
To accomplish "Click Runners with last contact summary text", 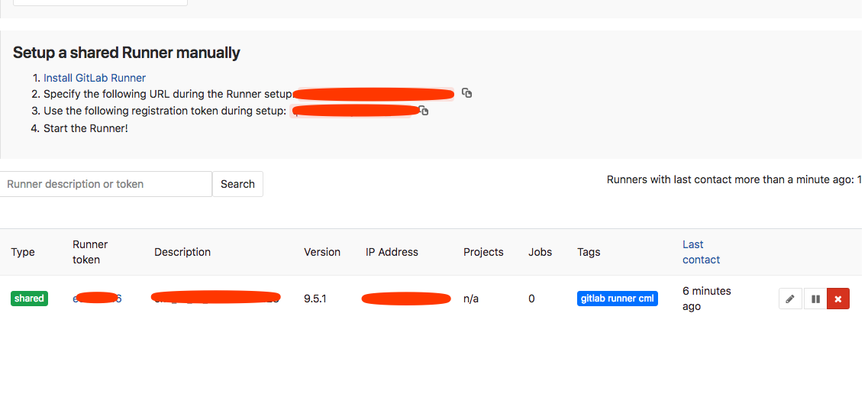I will [734, 179].
